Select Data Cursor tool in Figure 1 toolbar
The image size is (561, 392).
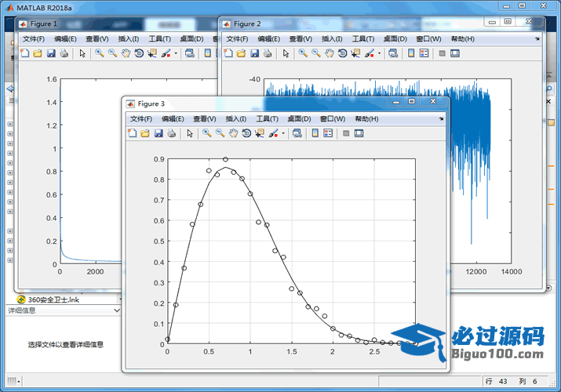click(152, 53)
